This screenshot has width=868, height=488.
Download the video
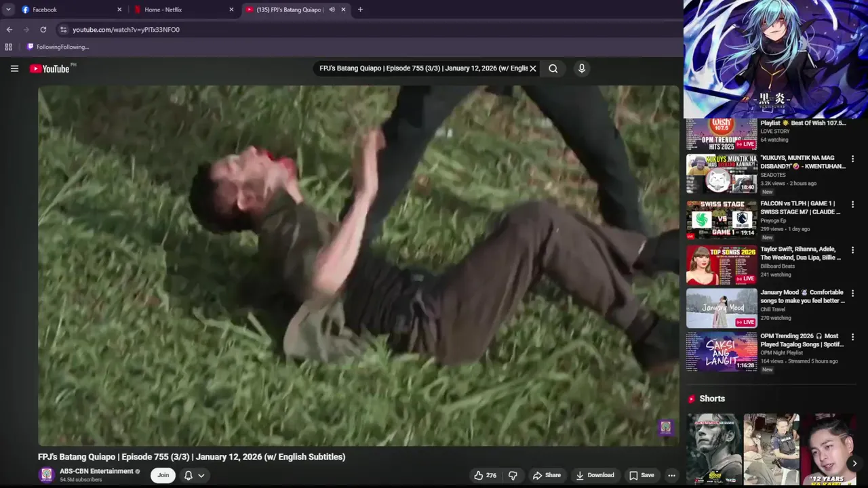(x=595, y=475)
